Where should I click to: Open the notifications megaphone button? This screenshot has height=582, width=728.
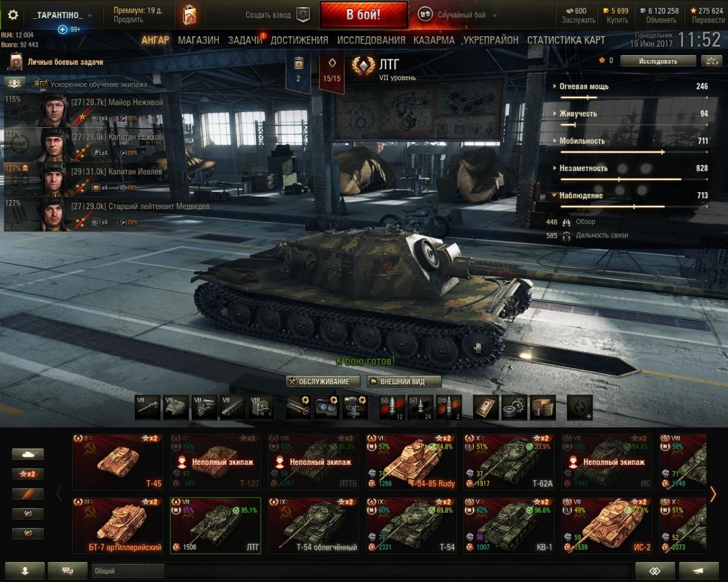click(x=699, y=570)
